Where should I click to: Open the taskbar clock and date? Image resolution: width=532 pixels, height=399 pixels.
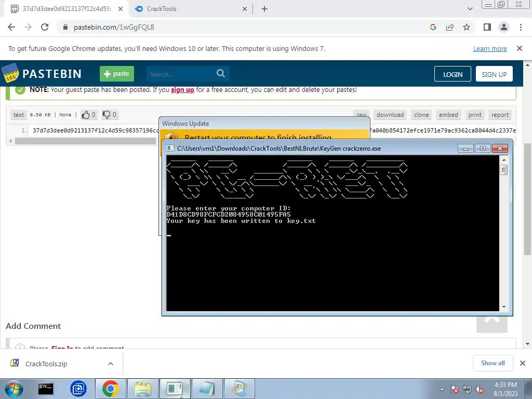click(x=506, y=389)
